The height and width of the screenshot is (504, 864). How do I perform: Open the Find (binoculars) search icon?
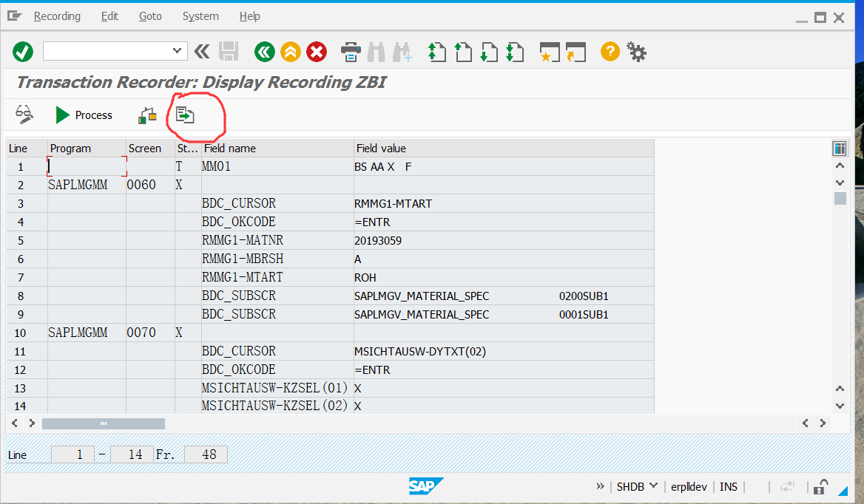(x=377, y=51)
